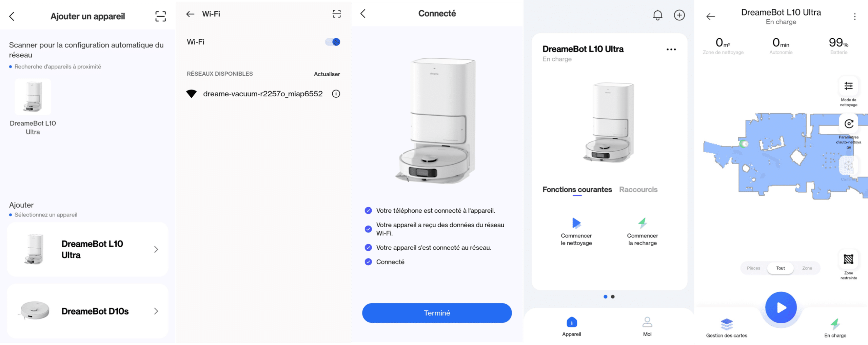Tap checkmark beside Connecté status
This screenshot has height=345, width=868.
(x=368, y=262)
